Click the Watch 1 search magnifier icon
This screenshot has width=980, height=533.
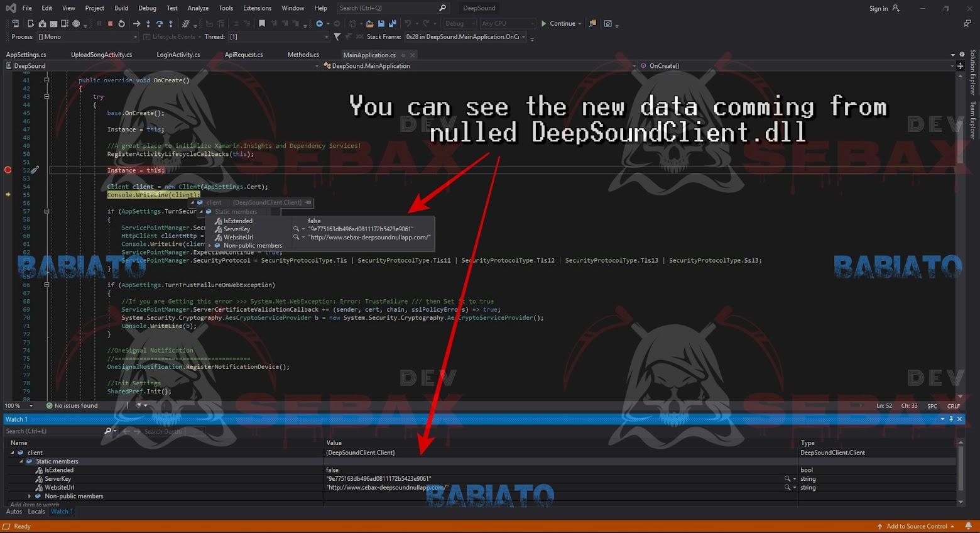pyautogui.click(x=107, y=431)
